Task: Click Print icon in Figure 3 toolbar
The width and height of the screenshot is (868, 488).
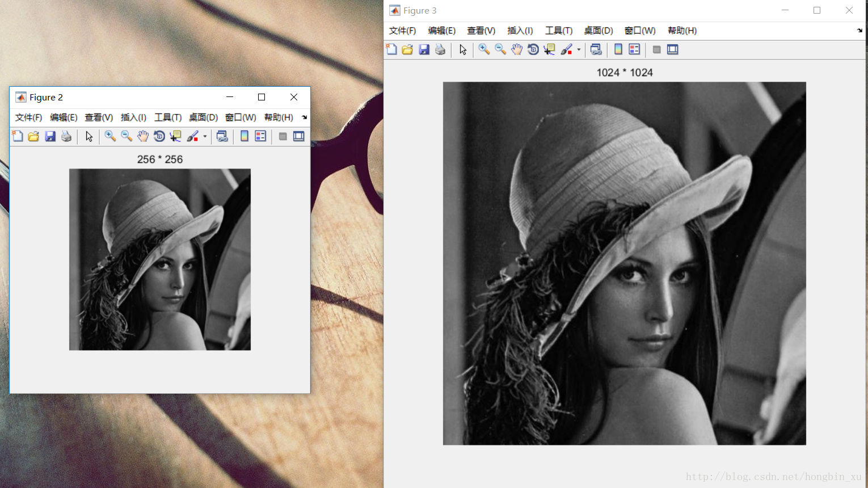Action: [440, 50]
